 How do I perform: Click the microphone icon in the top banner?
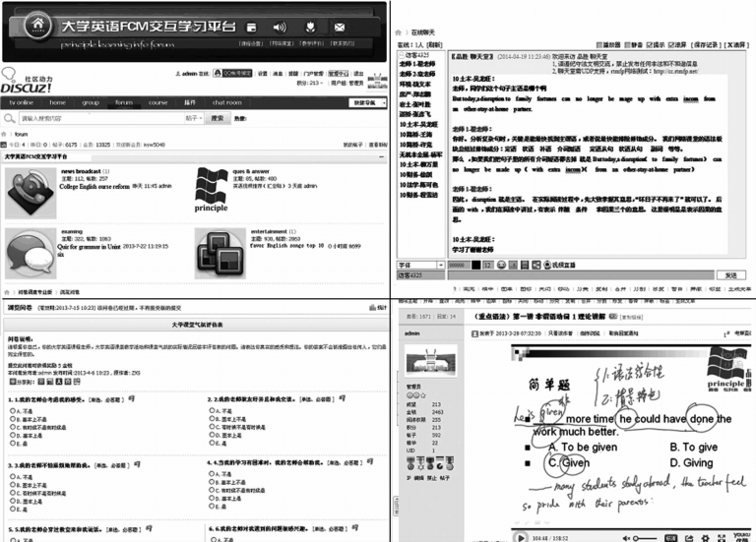click(x=310, y=27)
